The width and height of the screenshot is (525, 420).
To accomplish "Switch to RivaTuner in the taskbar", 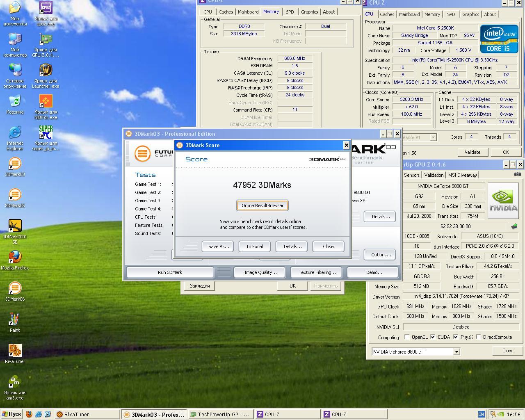I will tap(88, 415).
